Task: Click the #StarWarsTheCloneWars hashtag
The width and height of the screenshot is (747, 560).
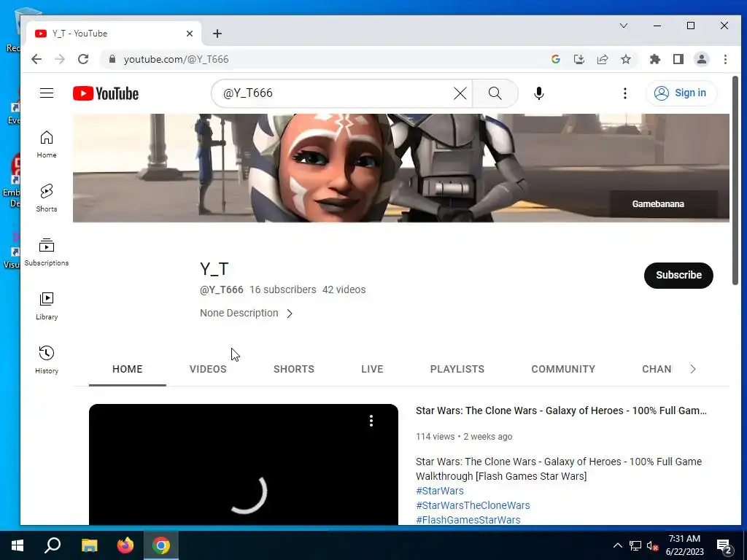Action: tap(473, 505)
